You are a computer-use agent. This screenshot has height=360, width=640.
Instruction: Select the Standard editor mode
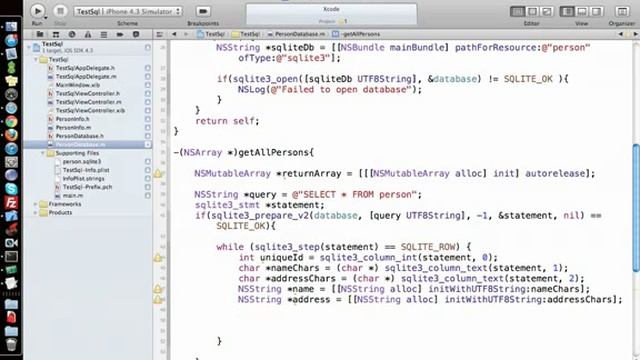518,11
